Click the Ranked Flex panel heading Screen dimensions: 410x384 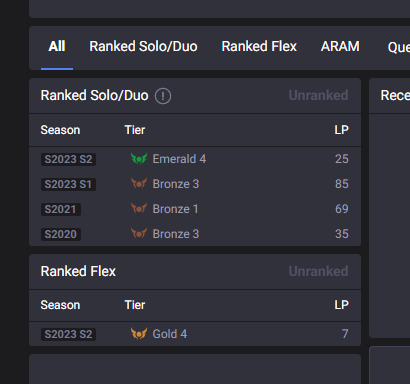click(x=78, y=271)
